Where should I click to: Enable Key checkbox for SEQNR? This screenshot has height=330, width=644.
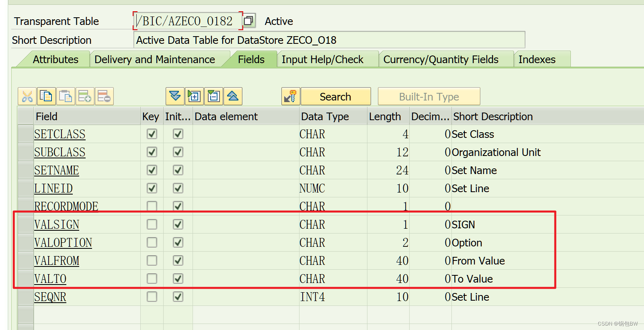click(152, 297)
